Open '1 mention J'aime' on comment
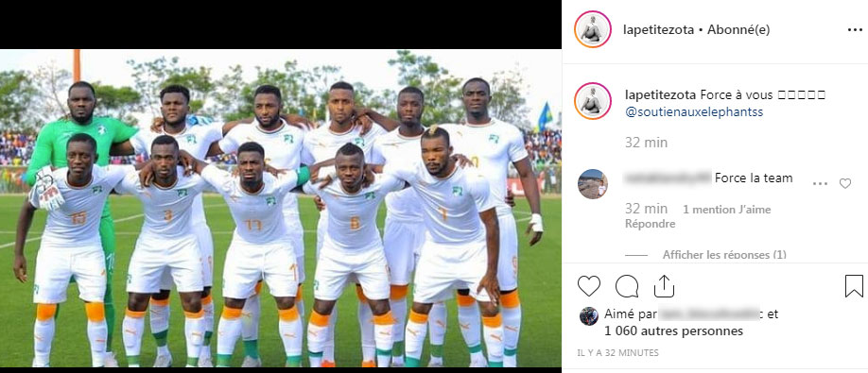 pos(726,210)
